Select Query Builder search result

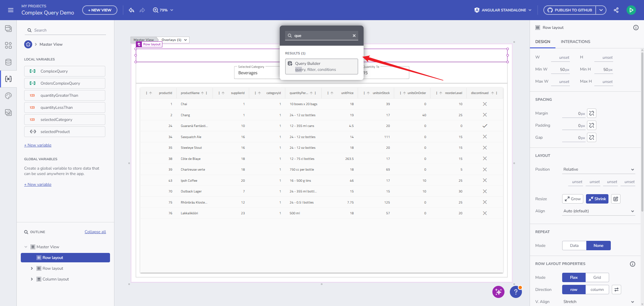(x=321, y=66)
